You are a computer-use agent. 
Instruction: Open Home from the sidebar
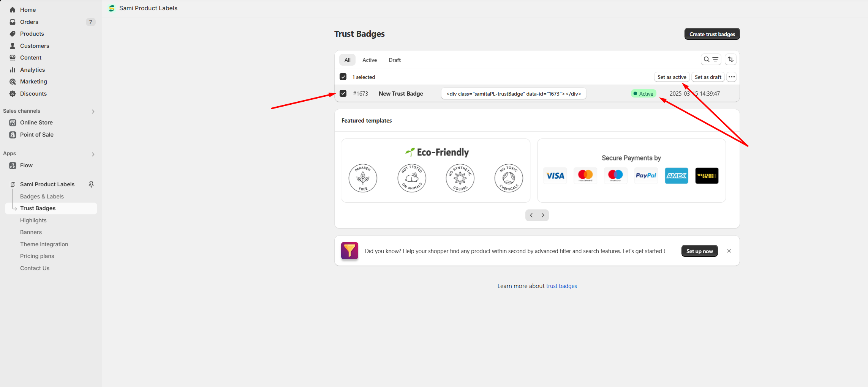tap(28, 10)
